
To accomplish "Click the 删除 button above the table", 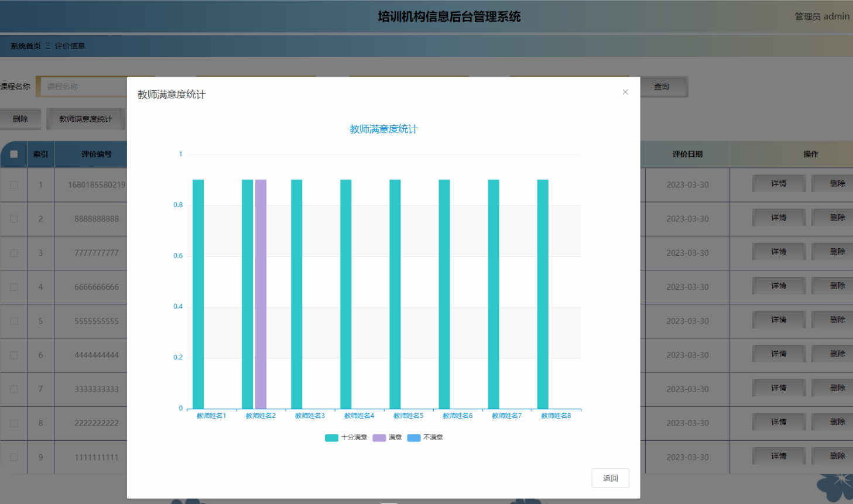I will click(20, 119).
